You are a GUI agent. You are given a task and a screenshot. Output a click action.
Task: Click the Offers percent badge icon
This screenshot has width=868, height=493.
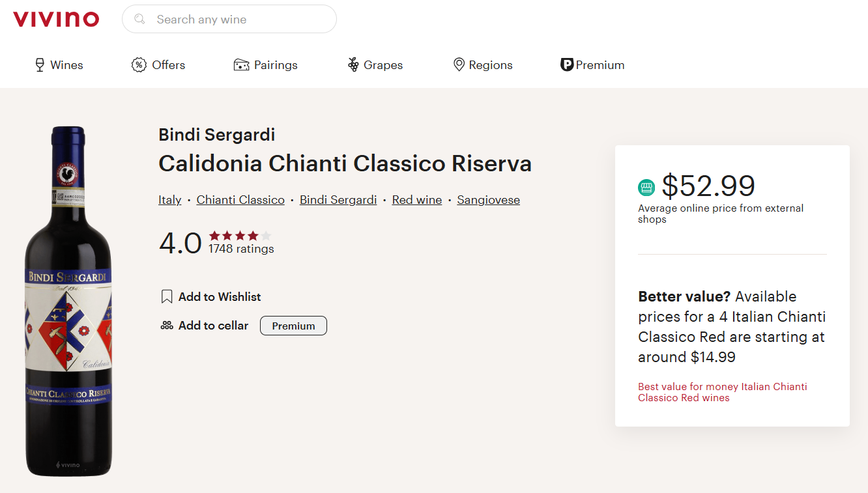[x=139, y=65]
